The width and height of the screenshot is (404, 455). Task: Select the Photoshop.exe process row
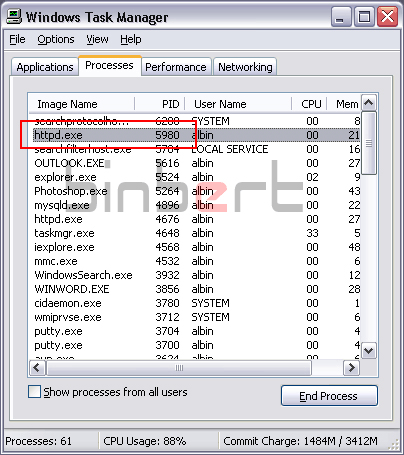196,191
